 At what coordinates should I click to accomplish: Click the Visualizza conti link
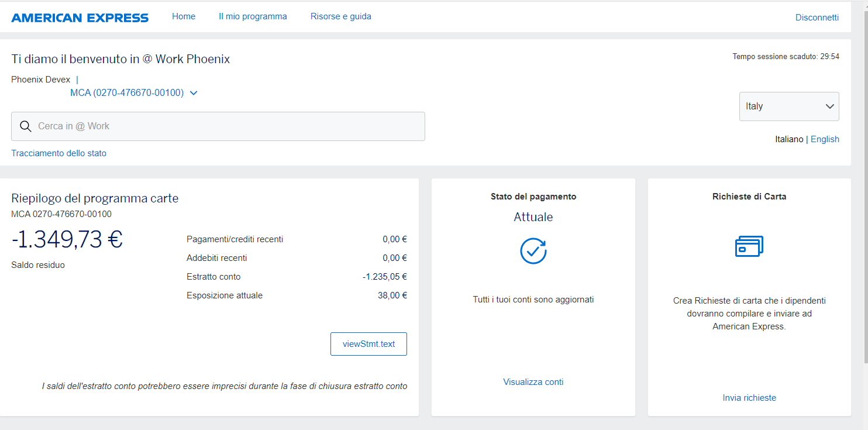coord(533,382)
